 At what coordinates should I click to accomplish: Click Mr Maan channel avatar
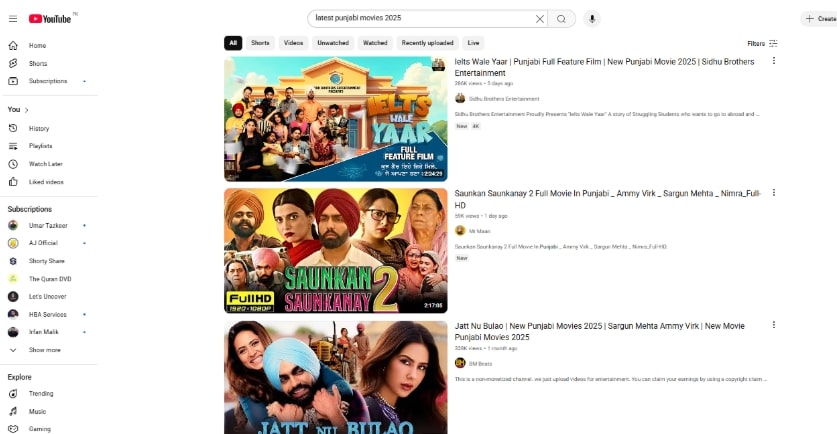(460, 231)
